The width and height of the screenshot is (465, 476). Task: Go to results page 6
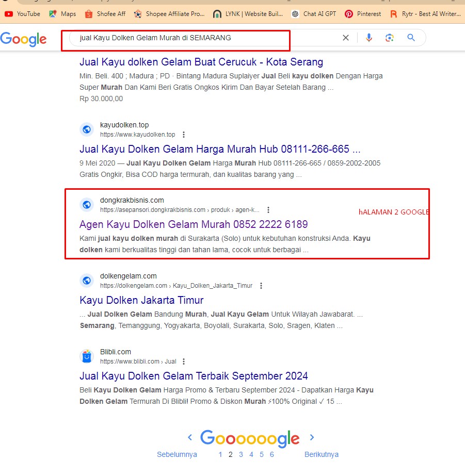click(272, 454)
